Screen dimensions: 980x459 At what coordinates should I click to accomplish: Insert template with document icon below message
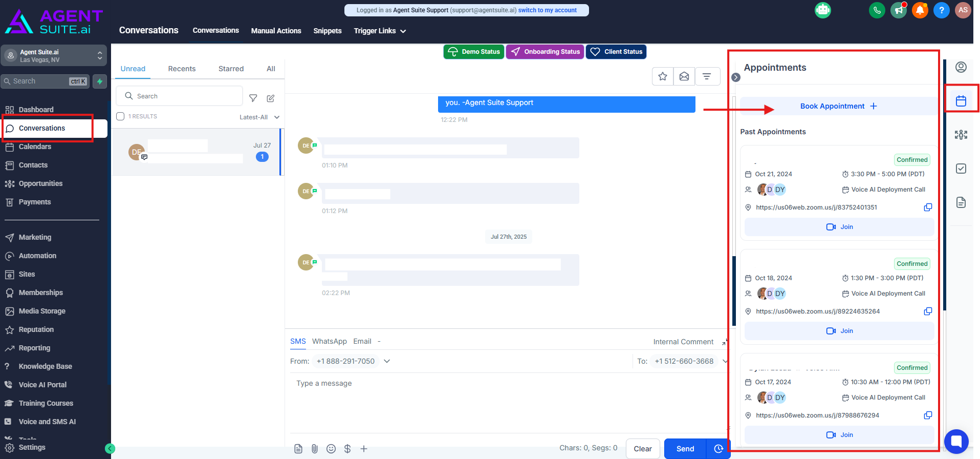298,449
